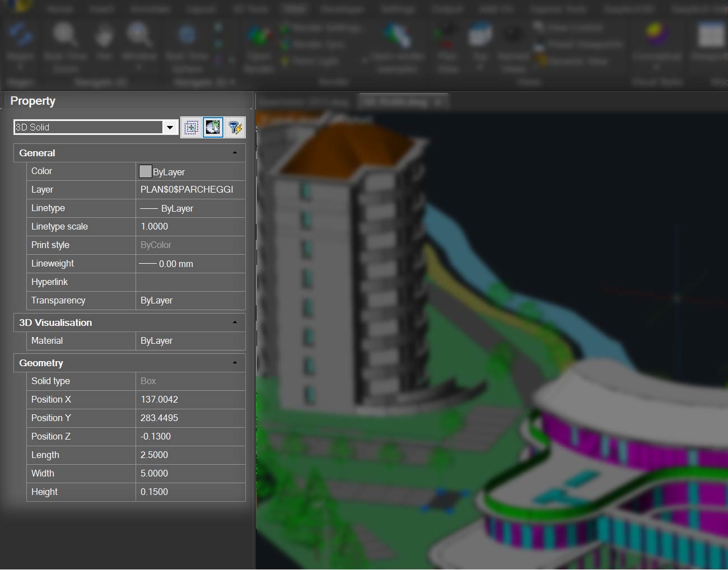Open the 3D Solid entity type dropdown
This screenshot has height=570, width=728.
point(170,127)
